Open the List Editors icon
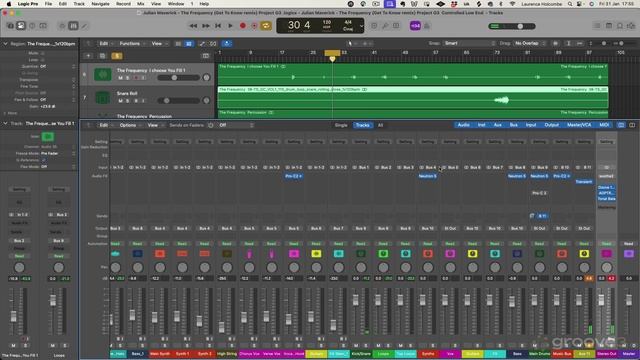The image size is (640, 360). pyautogui.click(x=597, y=26)
